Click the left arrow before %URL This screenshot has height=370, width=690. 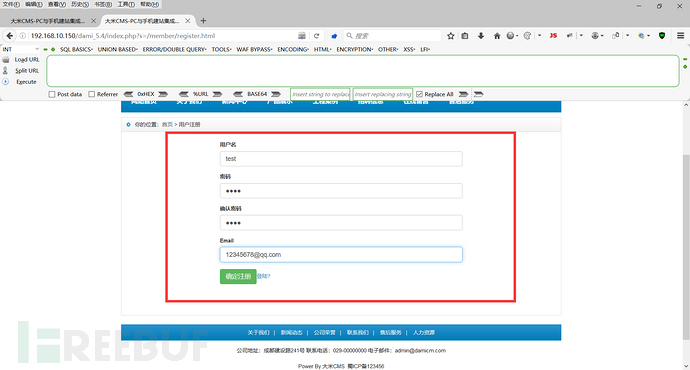click(184, 94)
